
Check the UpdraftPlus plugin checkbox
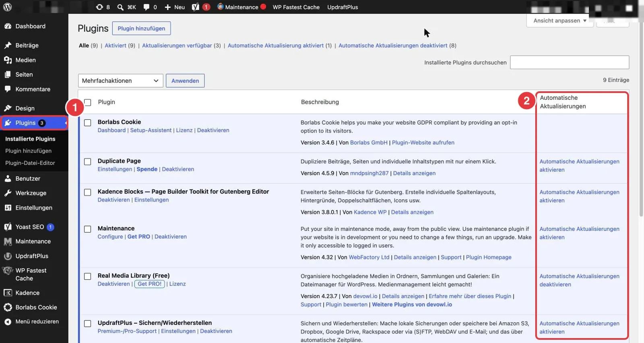point(87,324)
